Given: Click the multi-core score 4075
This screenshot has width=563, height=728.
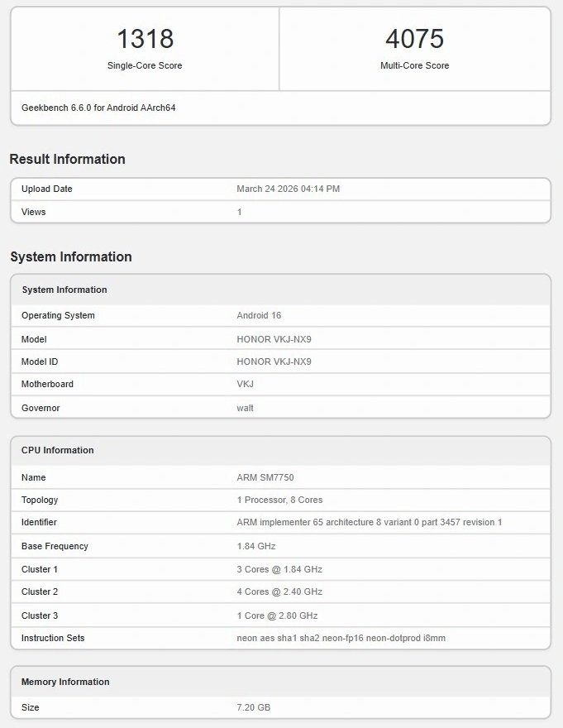Looking at the screenshot, I should 414,39.
